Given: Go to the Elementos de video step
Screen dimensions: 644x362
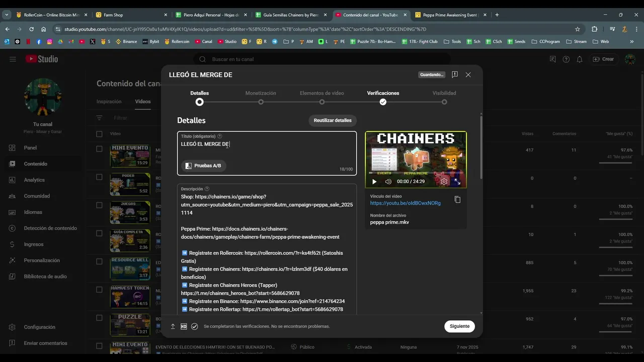Looking at the screenshot, I should [322, 97].
